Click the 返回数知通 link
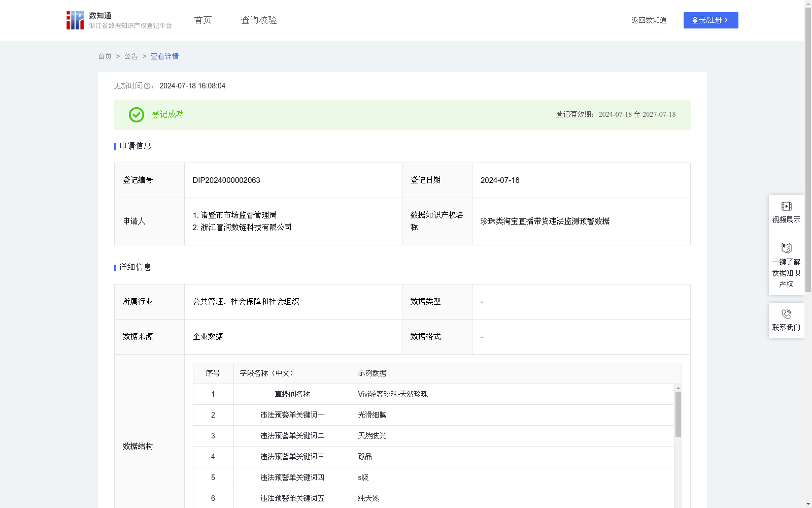812x508 pixels. point(649,20)
